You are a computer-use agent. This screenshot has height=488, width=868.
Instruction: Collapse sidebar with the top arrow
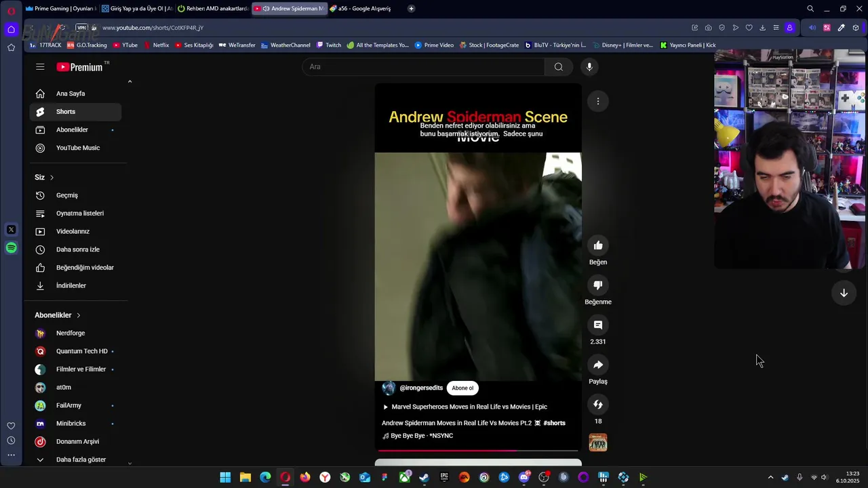click(x=130, y=82)
